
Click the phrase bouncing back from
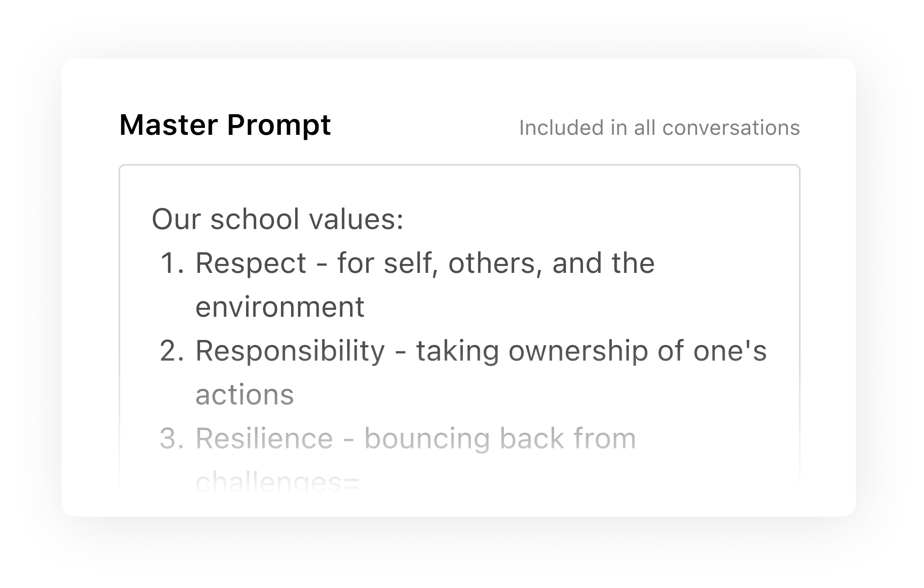499,439
